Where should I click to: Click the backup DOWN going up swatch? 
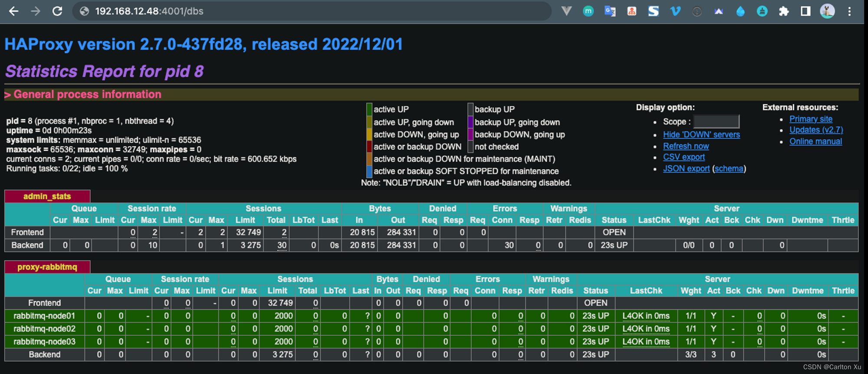tap(470, 134)
